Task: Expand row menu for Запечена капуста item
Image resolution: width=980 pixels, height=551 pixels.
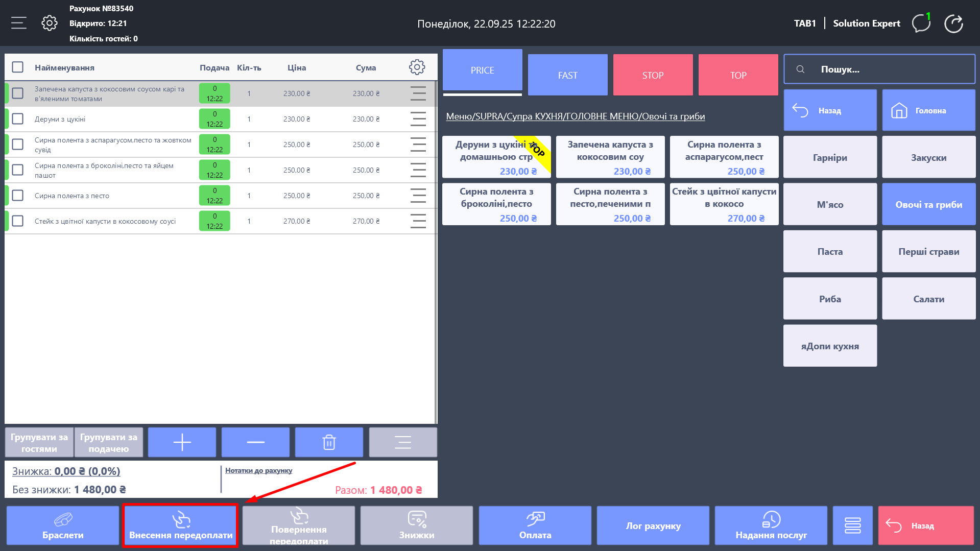Action: coord(418,93)
